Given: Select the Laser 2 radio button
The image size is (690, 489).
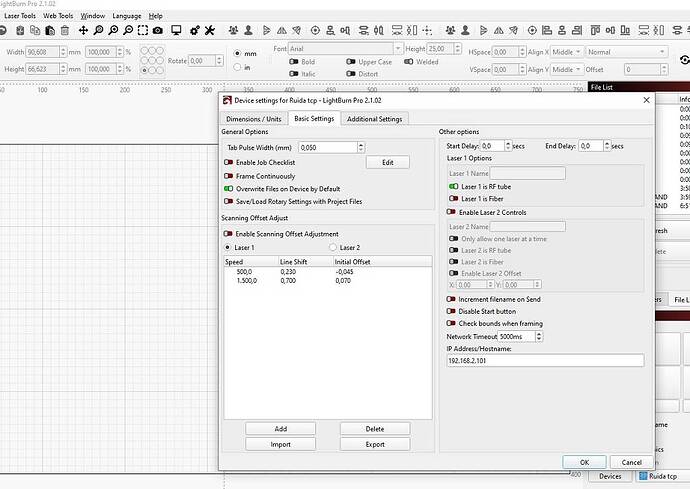Looking at the screenshot, I should tap(333, 247).
